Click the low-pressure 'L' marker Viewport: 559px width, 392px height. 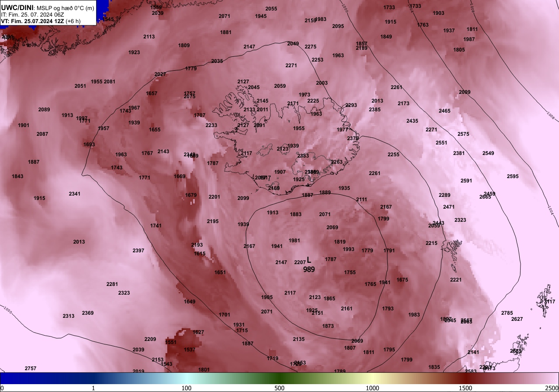(309, 260)
